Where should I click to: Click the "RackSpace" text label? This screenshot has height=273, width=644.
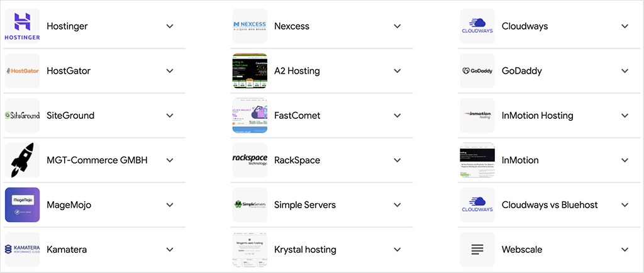click(297, 160)
